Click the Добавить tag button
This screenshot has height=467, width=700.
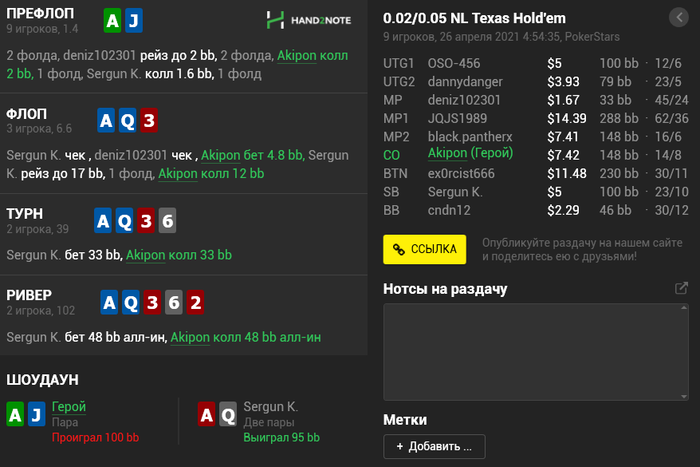tap(434, 446)
